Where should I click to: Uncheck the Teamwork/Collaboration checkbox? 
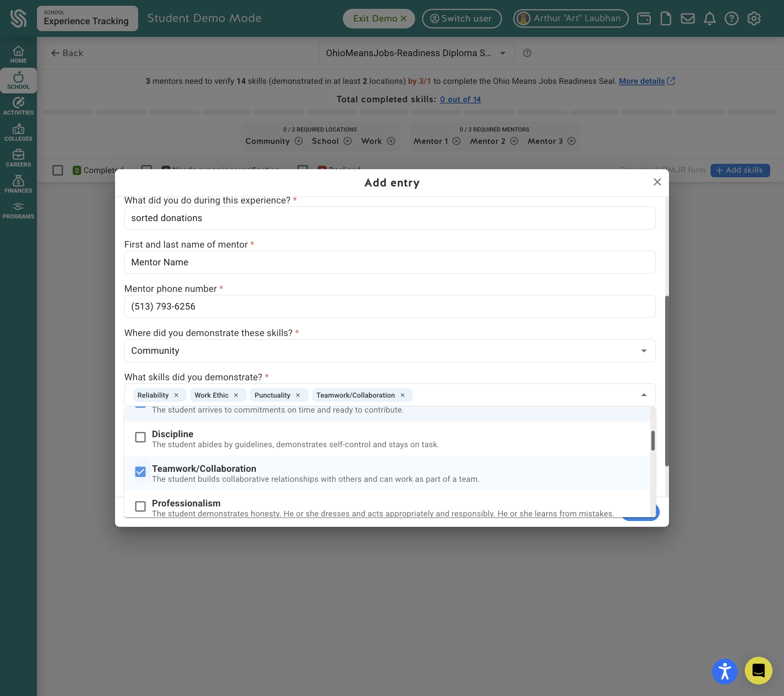point(140,472)
